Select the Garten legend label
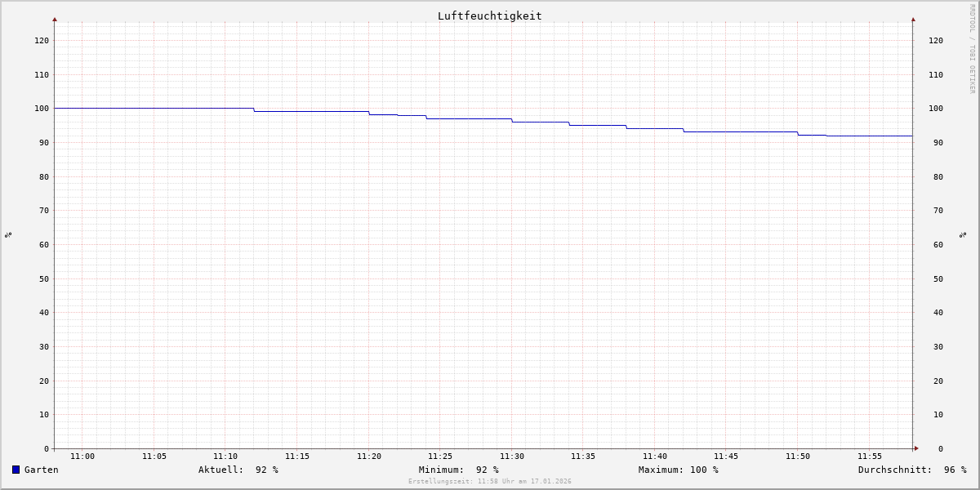Viewport: 980px width, 490px height. pos(41,470)
